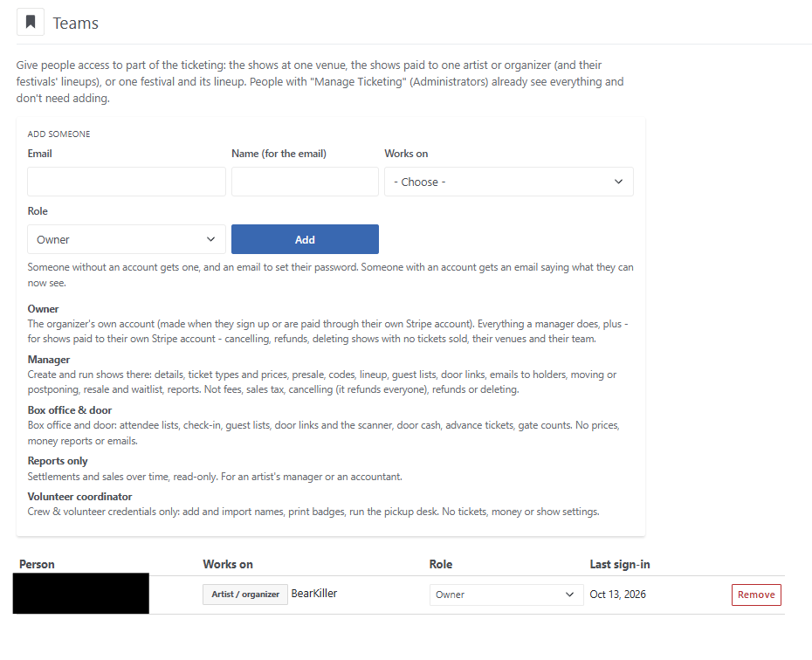Click the Owner role description heading

coord(43,308)
